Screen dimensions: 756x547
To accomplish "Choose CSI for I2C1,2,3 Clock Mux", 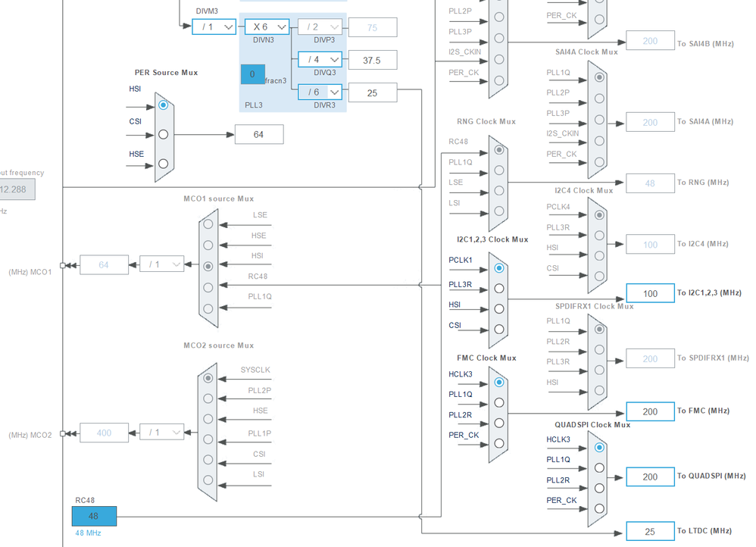I will coord(499,330).
